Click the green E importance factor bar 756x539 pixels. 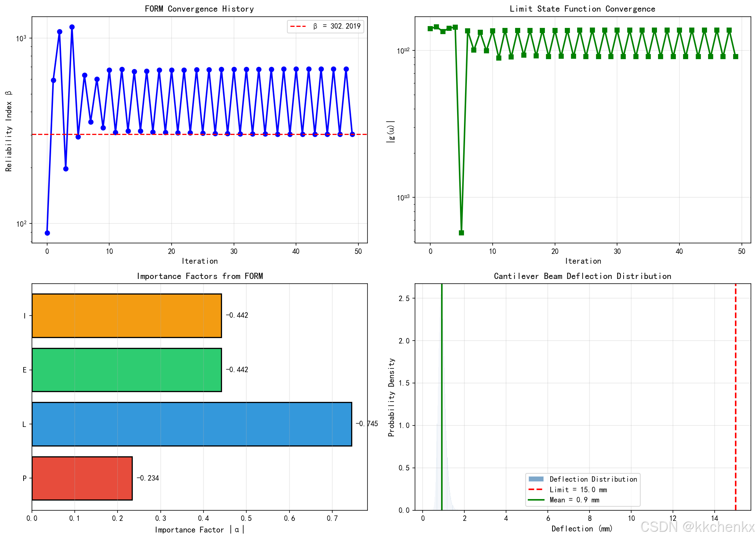click(127, 370)
